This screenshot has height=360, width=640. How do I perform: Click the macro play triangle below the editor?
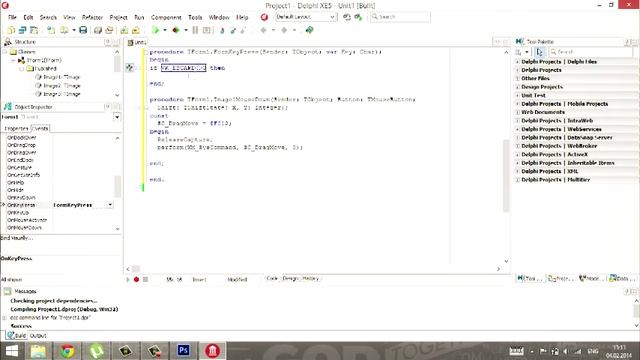[x=128, y=280]
